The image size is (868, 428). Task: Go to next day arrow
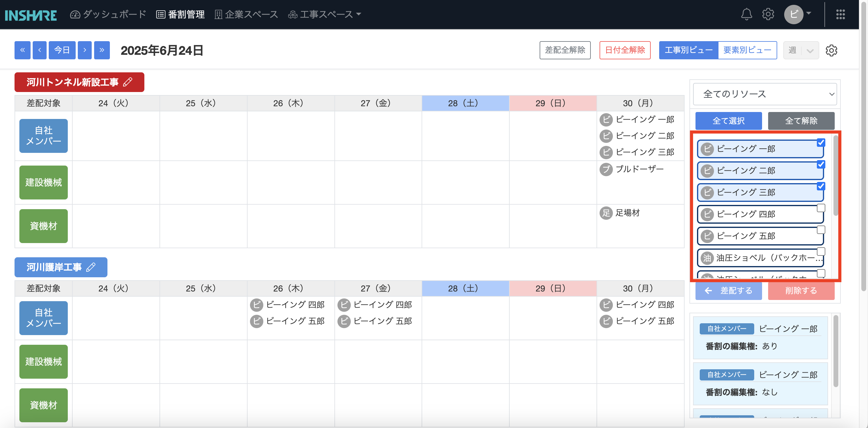coord(84,50)
